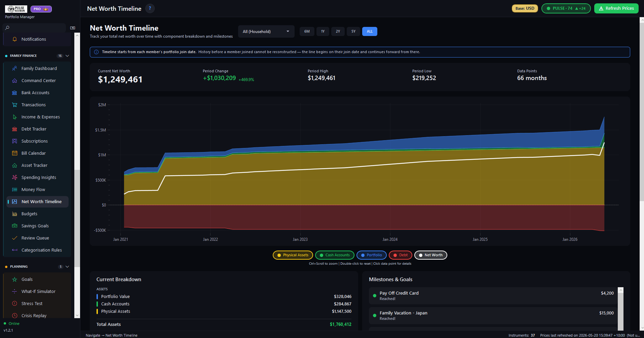Click the Savings Goals icon
644x338 pixels.
pyautogui.click(x=14, y=226)
